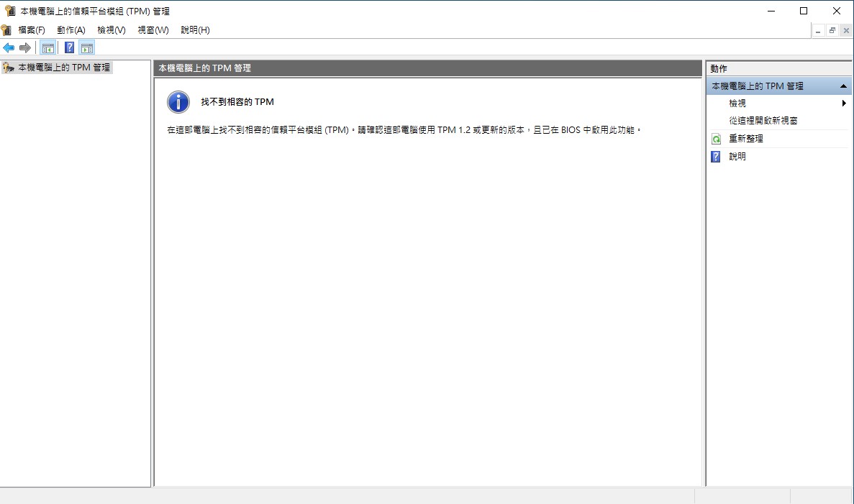This screenshot has width=854, height=504.
Task: Click the blue question mark toolbar icon
Action: tap(69, 48)
